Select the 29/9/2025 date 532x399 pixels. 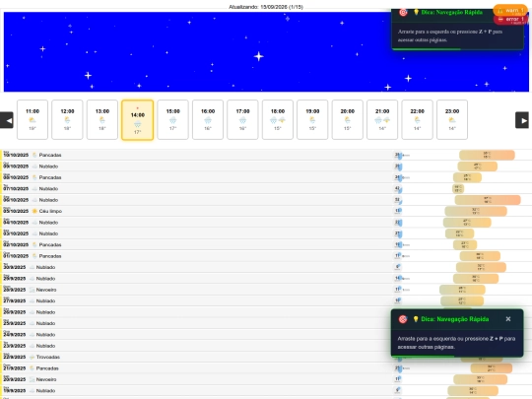tap(15, 279)
